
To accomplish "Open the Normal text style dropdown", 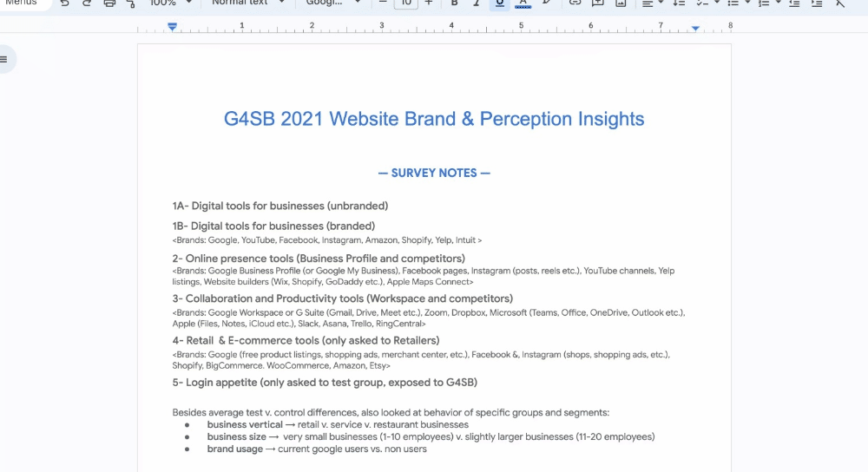I will point(247,3).
